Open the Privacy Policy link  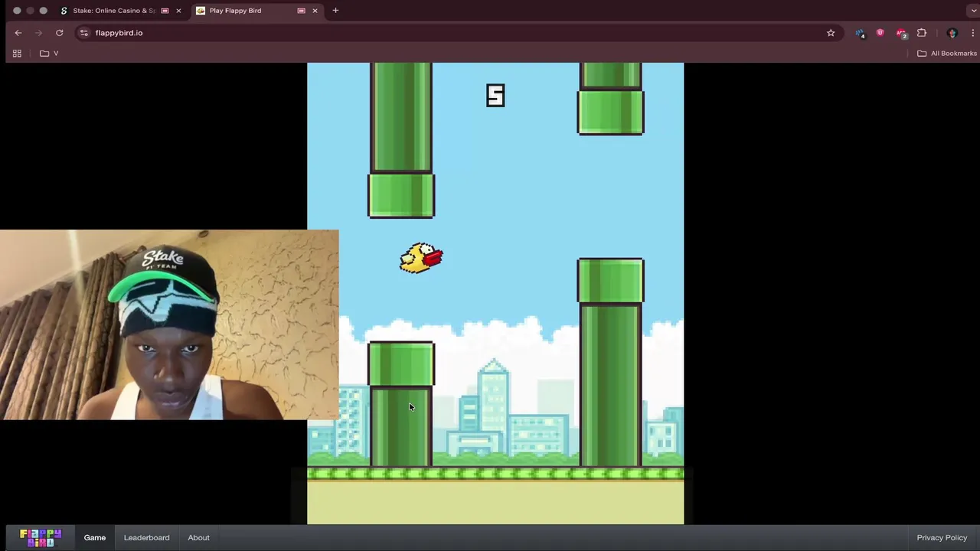tap(942, 537)
